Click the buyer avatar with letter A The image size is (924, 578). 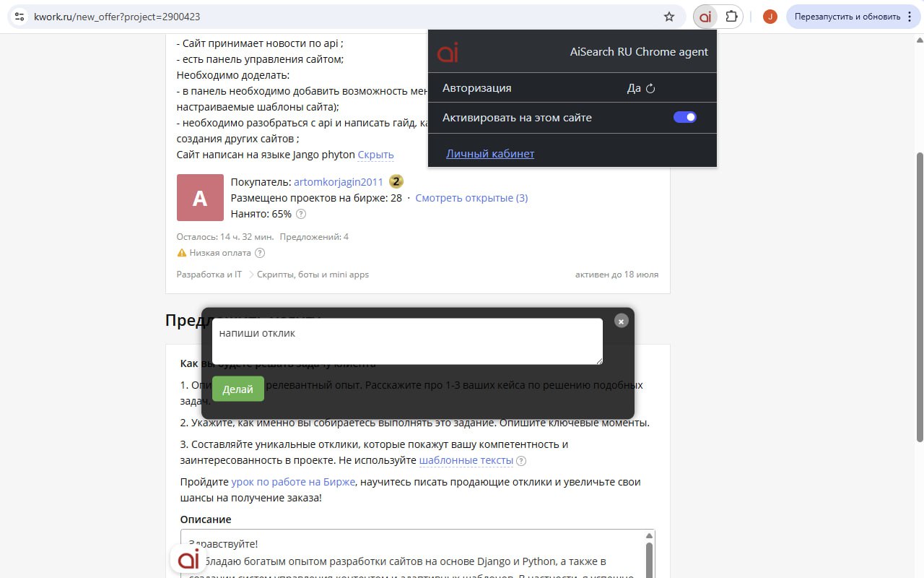click(x=200, y=197)
